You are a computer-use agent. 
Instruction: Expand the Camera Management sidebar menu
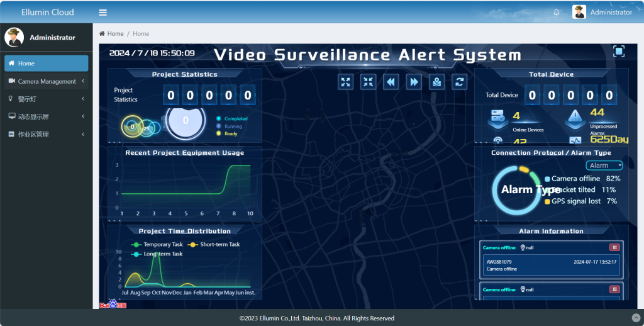pos(47,81)
